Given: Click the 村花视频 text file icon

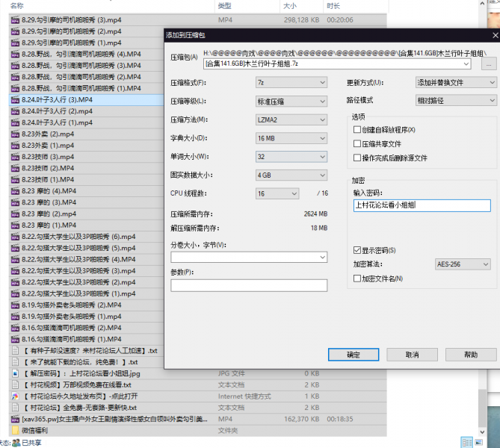Looking at the screenshot, I should coord(16,385).
